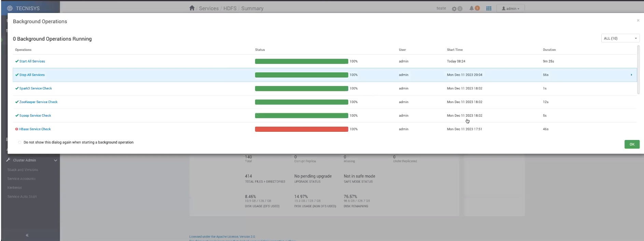The image size is (644, 241).
Task: Click the Start All Services progress bar
Action: tap(302, 61)
